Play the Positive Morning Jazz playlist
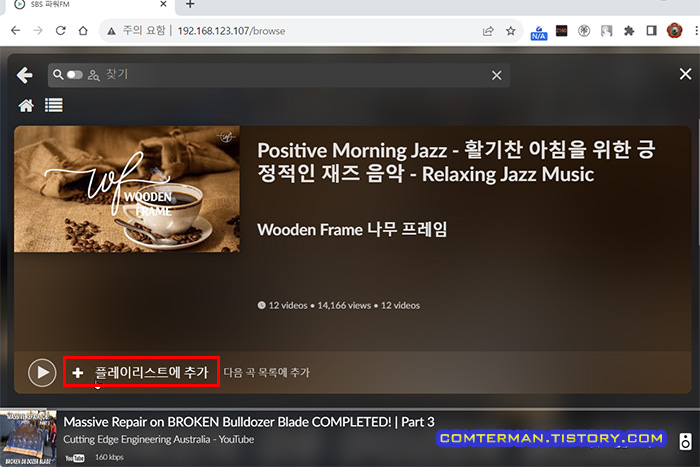Image resolution: width=700 pixels, height=467 pixels. [42, 372]
